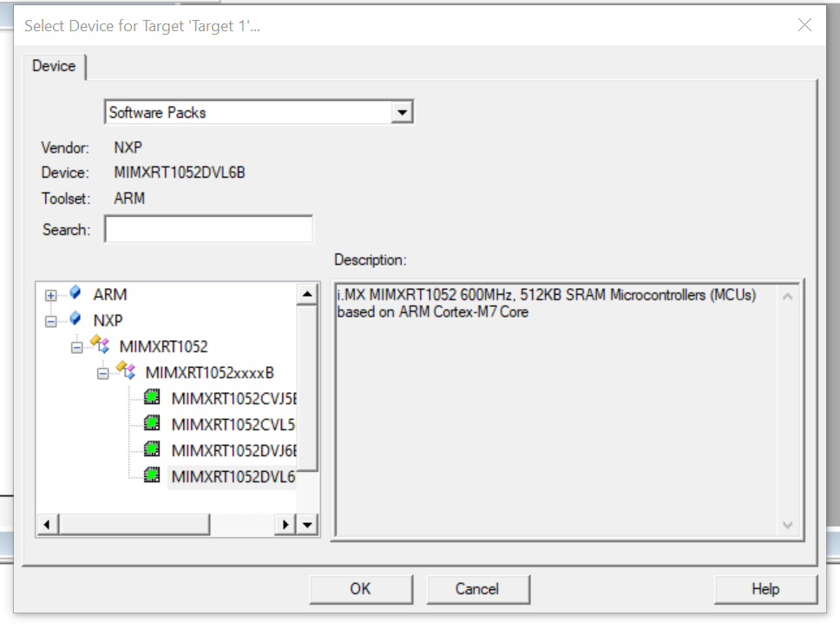The width and height of the screenshot is (840, 629).
Task: Click device tree scroll down arrow
Action: 307,525
